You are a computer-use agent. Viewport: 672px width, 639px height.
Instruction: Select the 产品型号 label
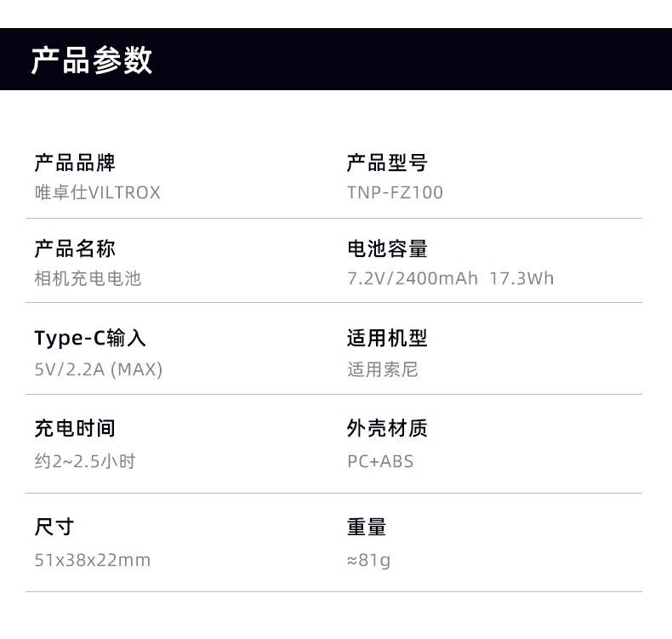click(x=387, y=163)
